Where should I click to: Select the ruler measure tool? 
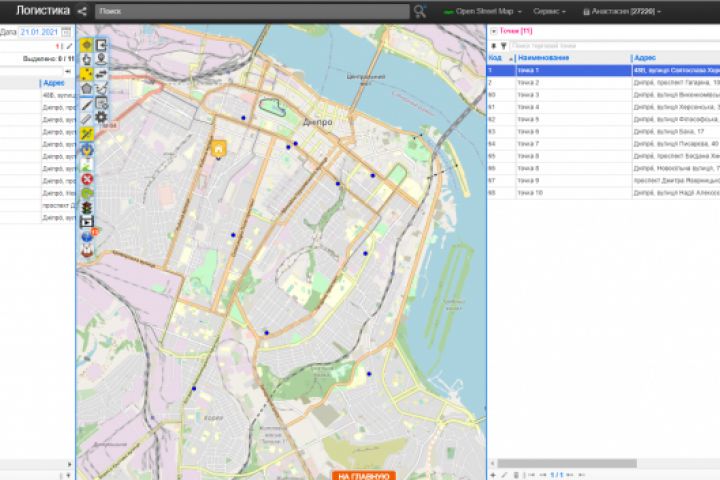[x=87, y=119]
